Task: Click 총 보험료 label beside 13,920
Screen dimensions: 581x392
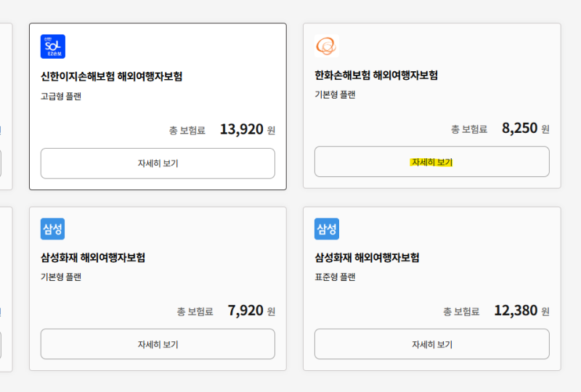Action: tap(187, 131)
